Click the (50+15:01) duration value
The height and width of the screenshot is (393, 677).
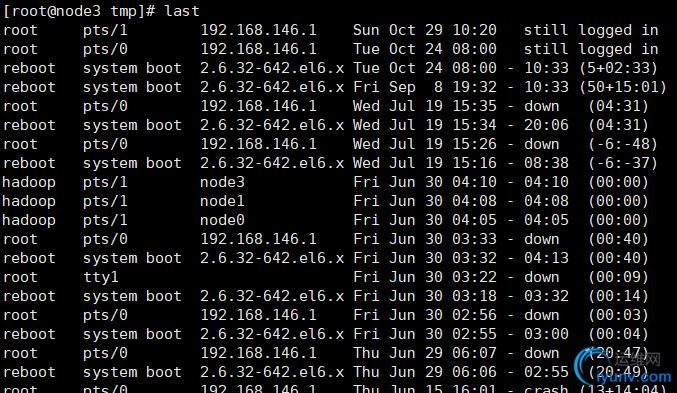click(x=623, y=87)
